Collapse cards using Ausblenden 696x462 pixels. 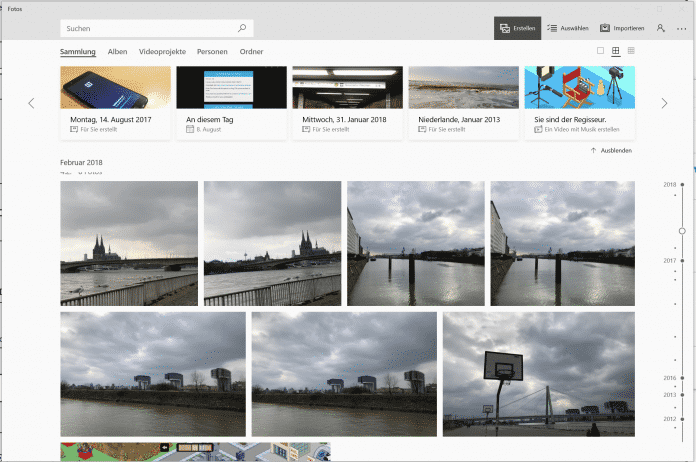pos(610,150)
